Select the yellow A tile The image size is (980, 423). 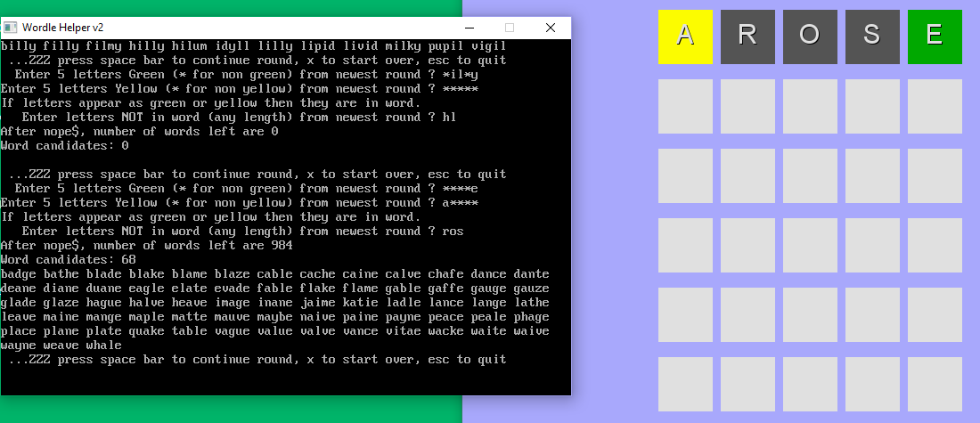[x=685, y=37]
